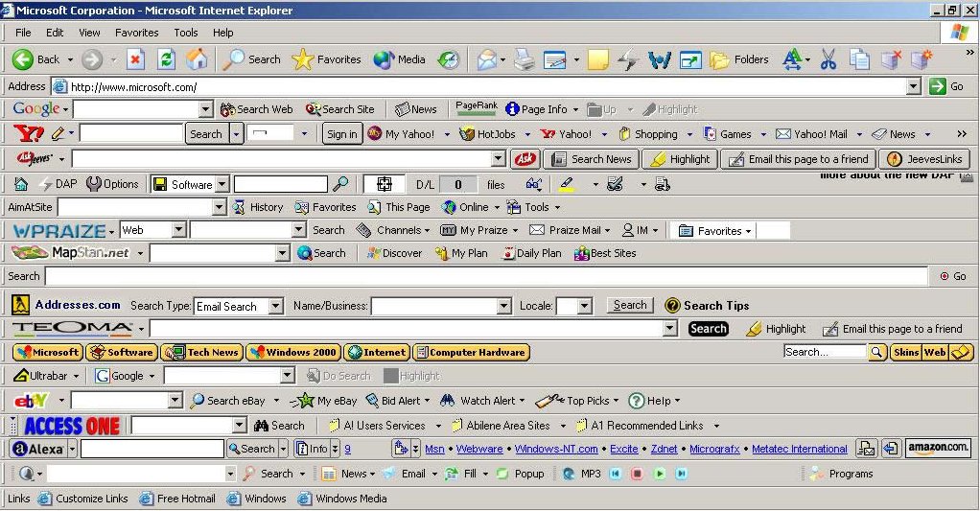Toggle Teoma Highlight button

(777, 329)
